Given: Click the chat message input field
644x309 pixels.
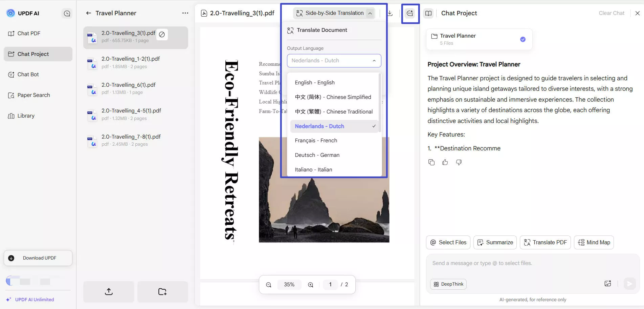Looking at the screenshot, I should (533, 263).
